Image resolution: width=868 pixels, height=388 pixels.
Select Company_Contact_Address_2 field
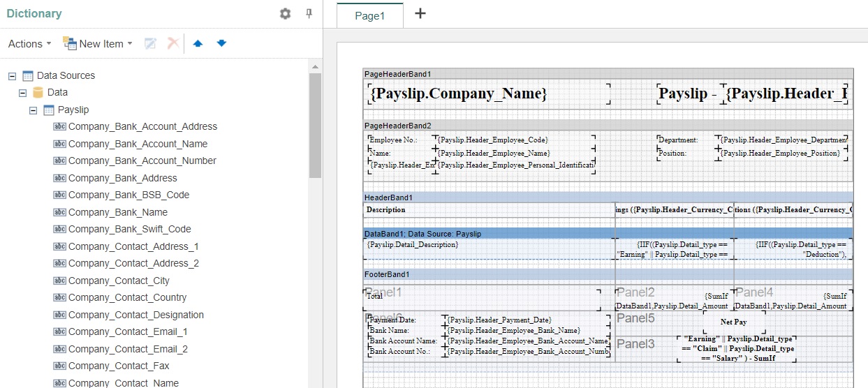133,263
